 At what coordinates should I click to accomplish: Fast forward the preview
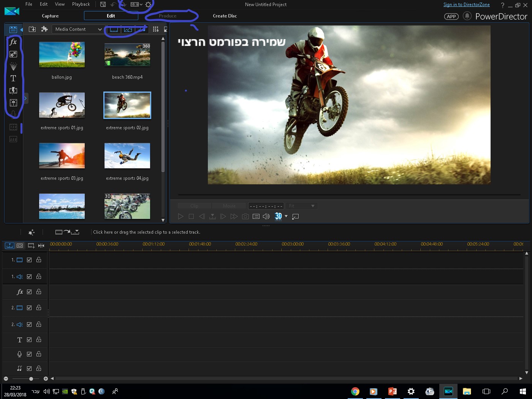(x=234, y=216)
